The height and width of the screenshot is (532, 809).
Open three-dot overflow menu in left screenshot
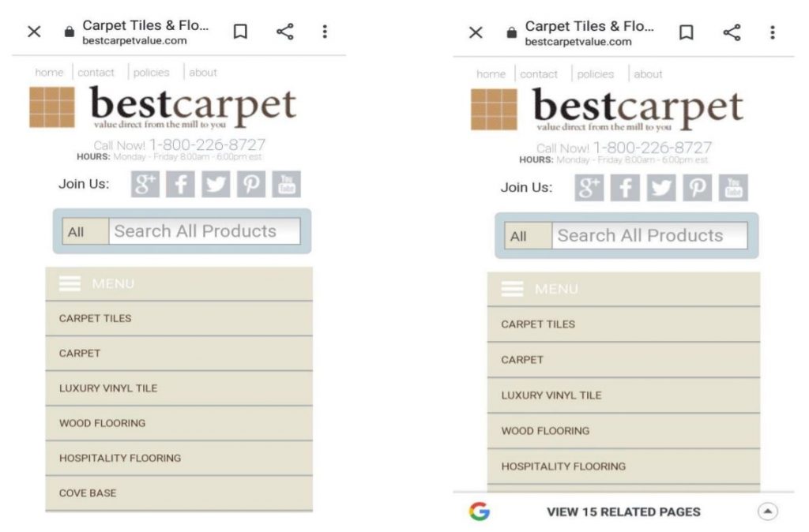coord(324,32)
